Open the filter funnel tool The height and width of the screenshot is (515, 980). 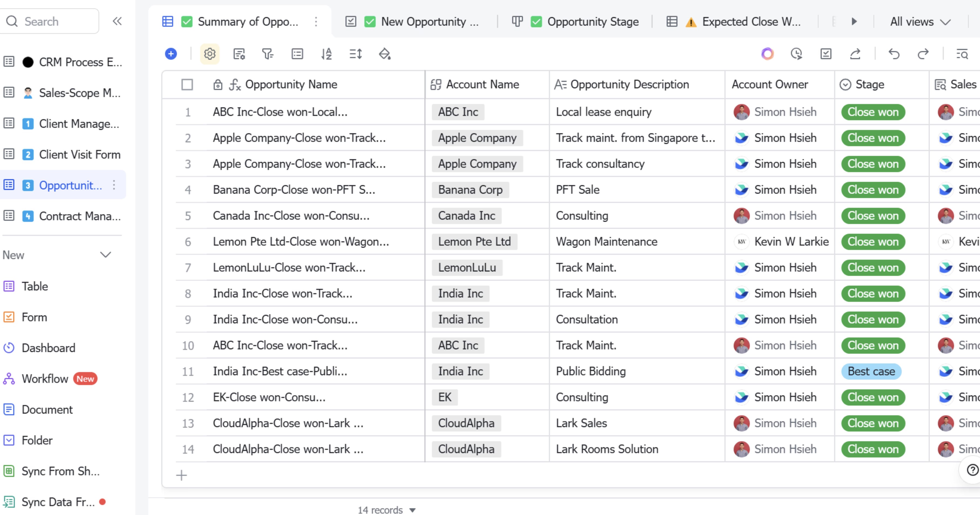268,54
